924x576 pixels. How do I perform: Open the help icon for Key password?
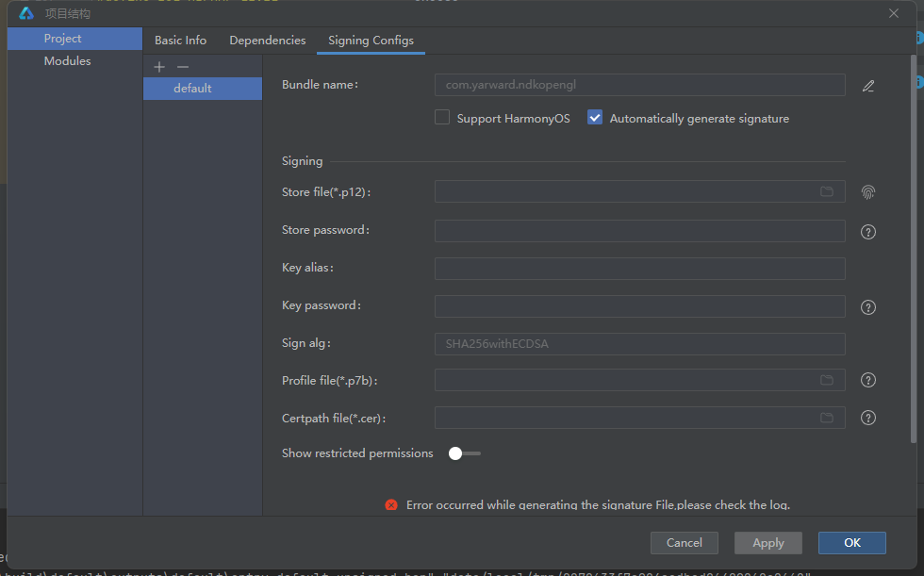point(868,307)
